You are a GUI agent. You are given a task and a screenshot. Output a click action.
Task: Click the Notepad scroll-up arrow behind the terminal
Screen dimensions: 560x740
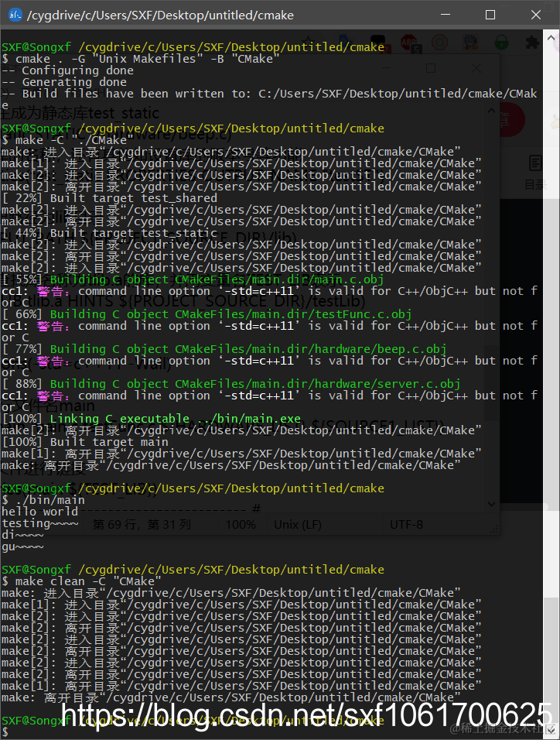click(491, 111)
